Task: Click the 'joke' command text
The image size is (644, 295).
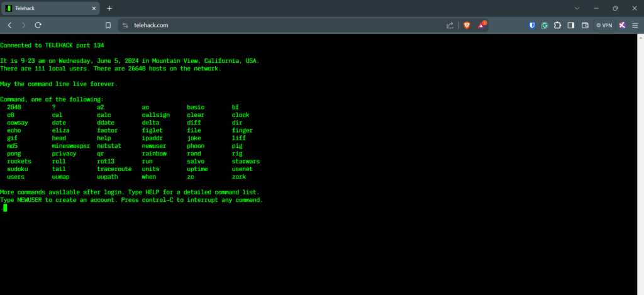Action: pyautogui.click(x=194, y=138)
